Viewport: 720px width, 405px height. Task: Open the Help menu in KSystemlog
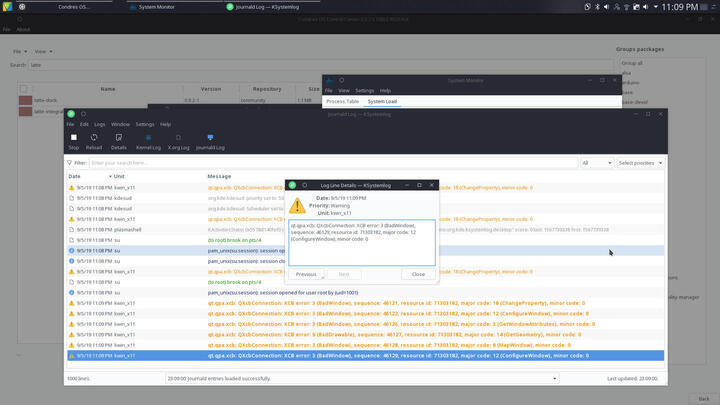pos(165,124)
